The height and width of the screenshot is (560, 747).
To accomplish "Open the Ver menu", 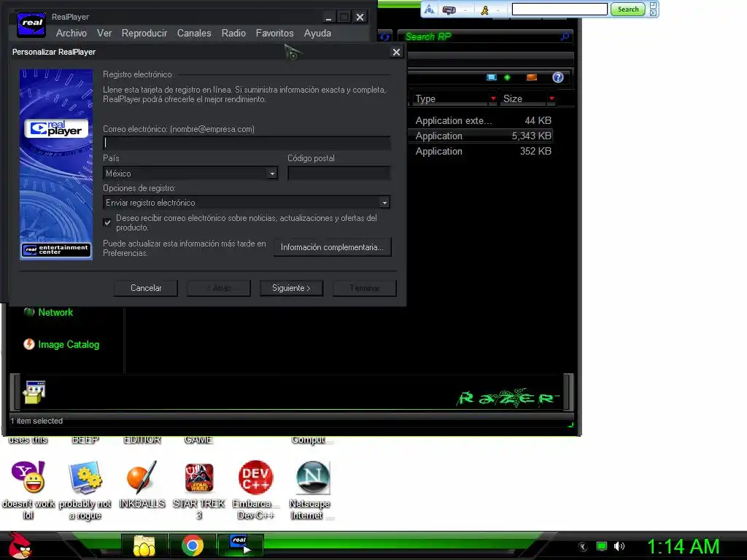I will [104, 34].
